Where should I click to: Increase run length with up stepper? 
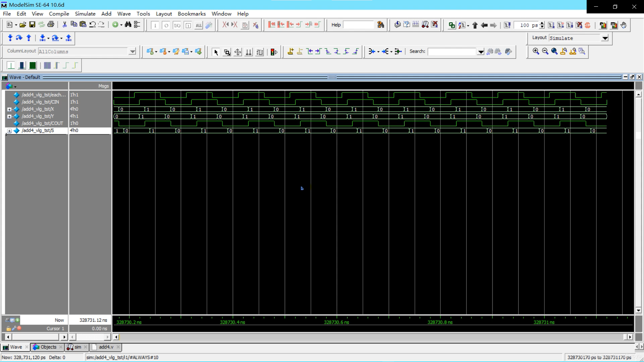pyautogui.click(x=542, y=23)
